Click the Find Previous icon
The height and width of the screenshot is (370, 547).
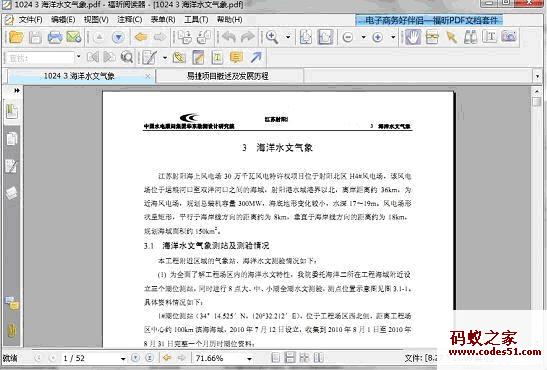click(93, 57)
